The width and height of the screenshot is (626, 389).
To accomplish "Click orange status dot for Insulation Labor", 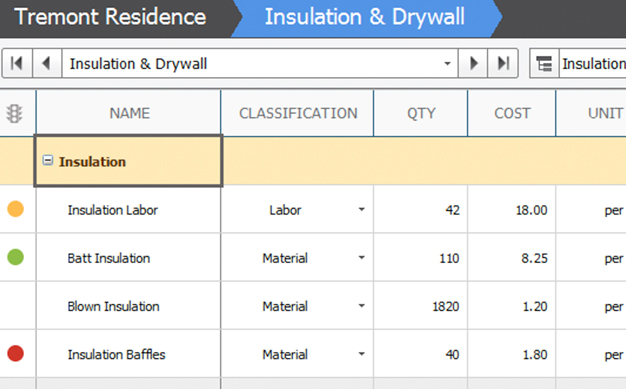I will (x=16, y=209).
